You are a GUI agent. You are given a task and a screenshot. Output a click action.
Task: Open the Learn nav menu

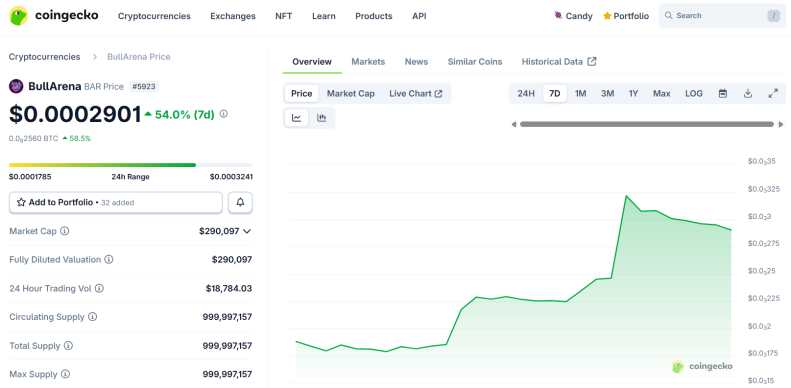coord(324,16)
